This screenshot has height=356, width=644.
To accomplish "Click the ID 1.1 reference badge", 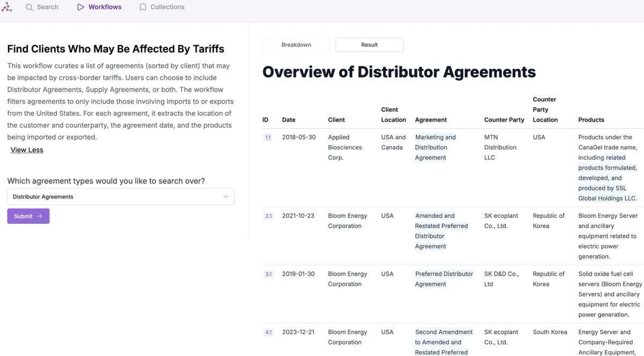I will (x=268, y=138).
